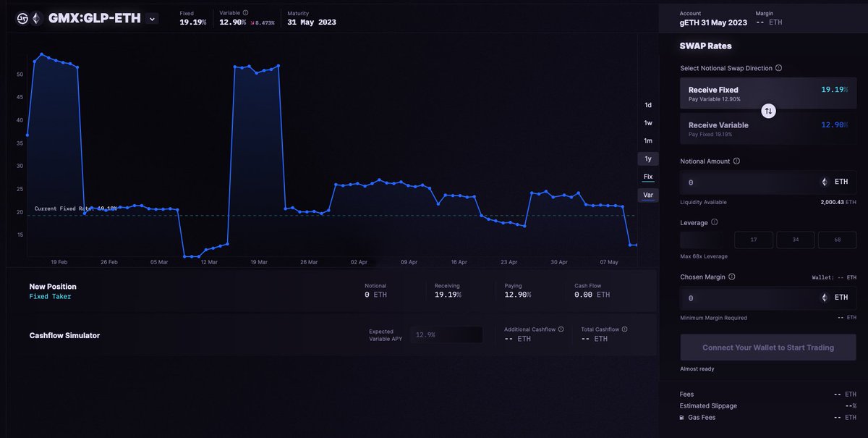
Task: Click the info icon next to Variable
Action: (245, 13)
